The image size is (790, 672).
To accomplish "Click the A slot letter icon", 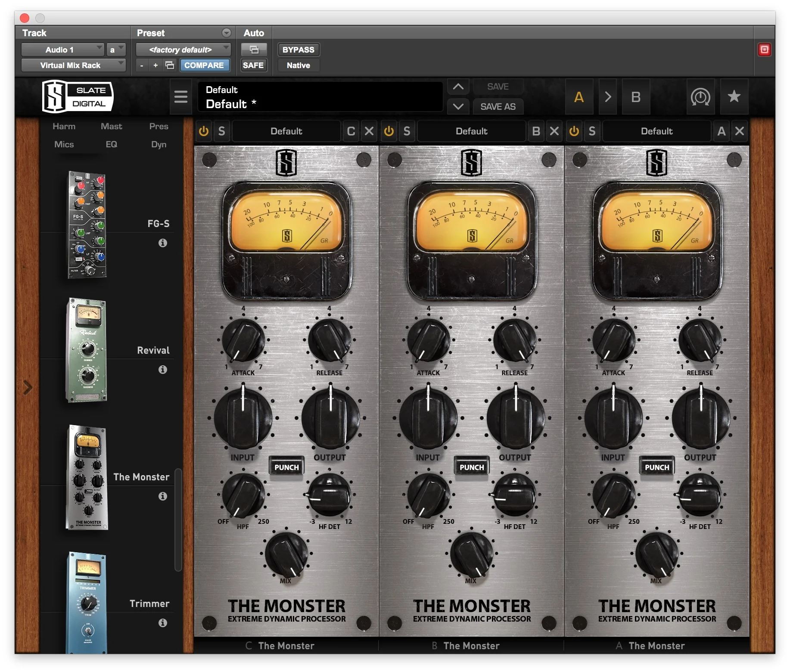I will (722, 131).
